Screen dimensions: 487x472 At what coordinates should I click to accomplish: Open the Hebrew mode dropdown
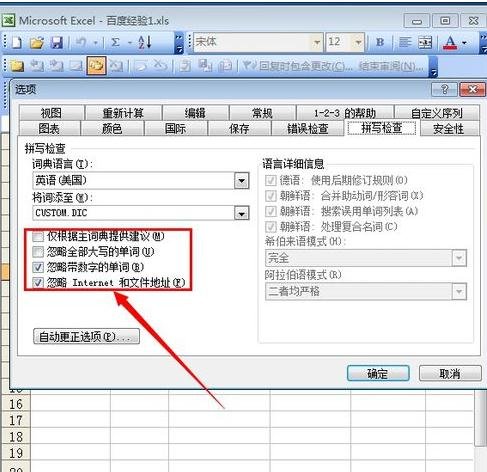tap(459, 258)
